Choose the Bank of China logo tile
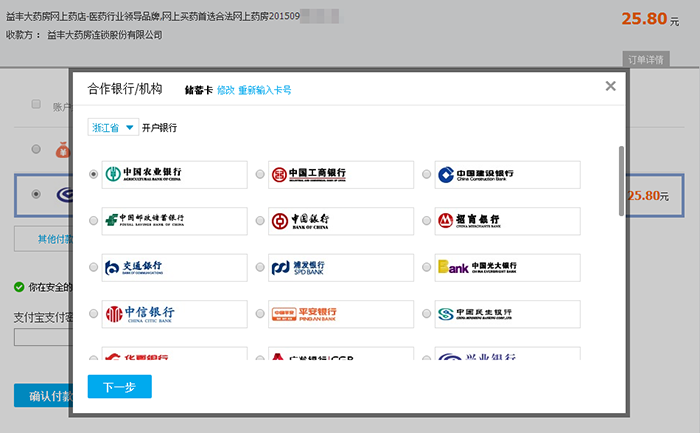The image size is (700, 433). tap(341, 221)
